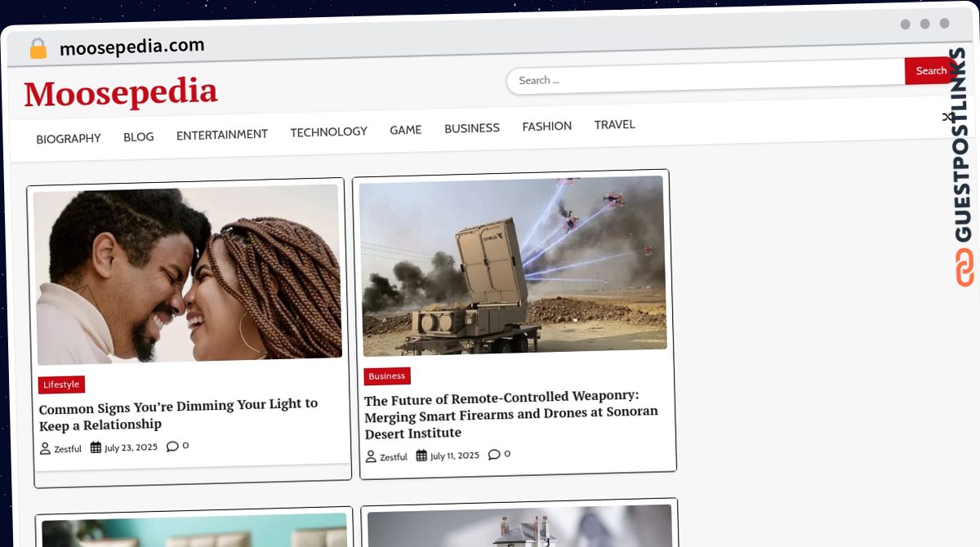Click author Zestful on the Business post
The height and width of the screenshot is (547, 980).
[394, 457]
